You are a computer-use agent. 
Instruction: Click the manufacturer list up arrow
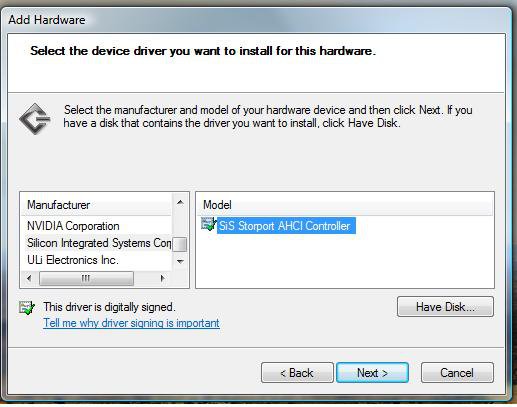[x=180, y=202]
